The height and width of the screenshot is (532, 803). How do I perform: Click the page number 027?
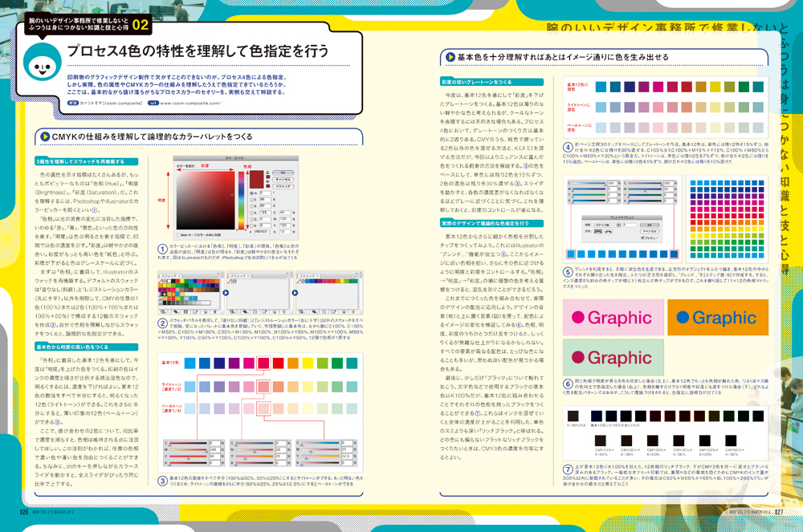pos(779,512)
